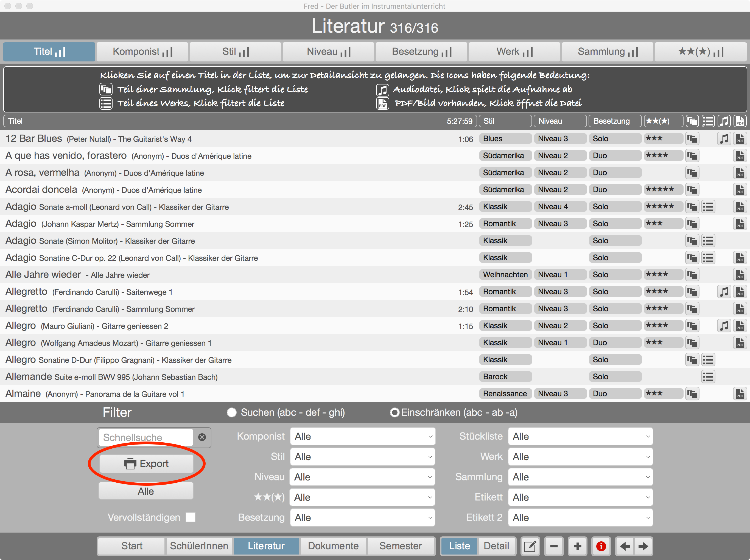Click the red info icon

coord(601,546)
